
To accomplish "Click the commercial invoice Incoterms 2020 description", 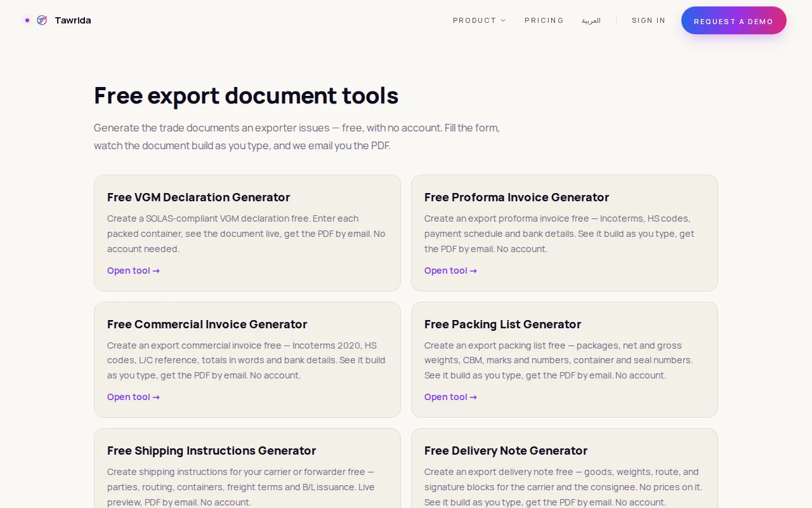I will click(246, 360).
